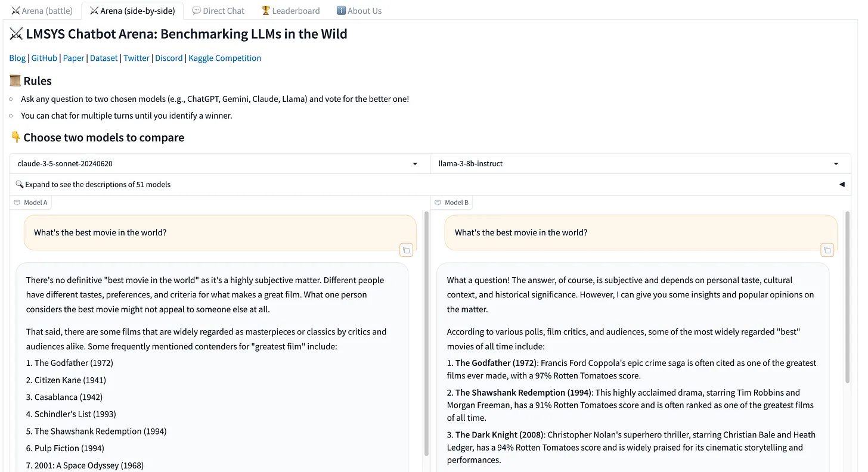868x472 pixels.
Task: Open the Dataset link
Action: pos(104,58)
